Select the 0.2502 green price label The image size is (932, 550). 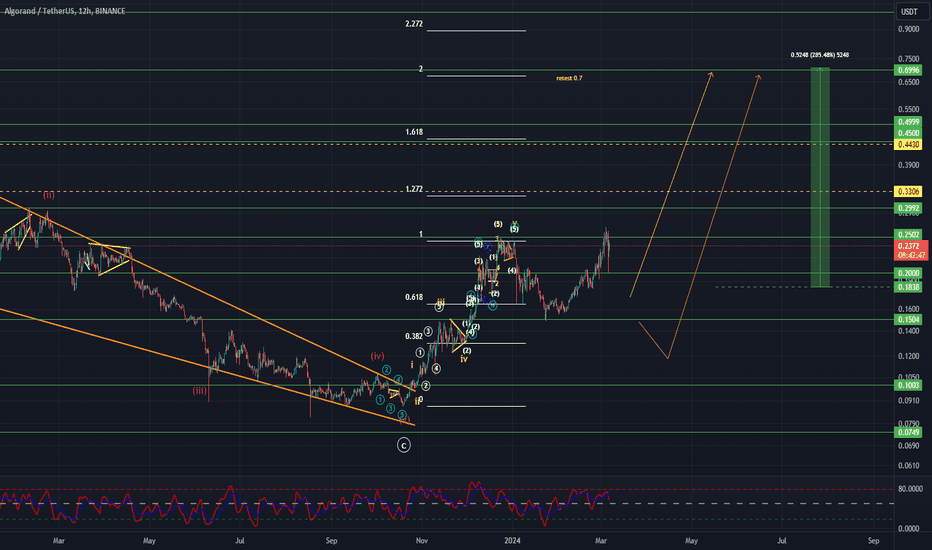pos(908,235)
